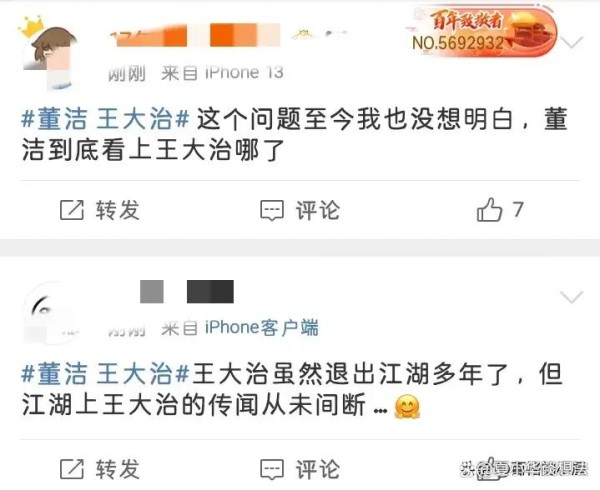Open #董洁 王大治# hashtag in first post
600x490 pixels.
(x=105, y=119)
